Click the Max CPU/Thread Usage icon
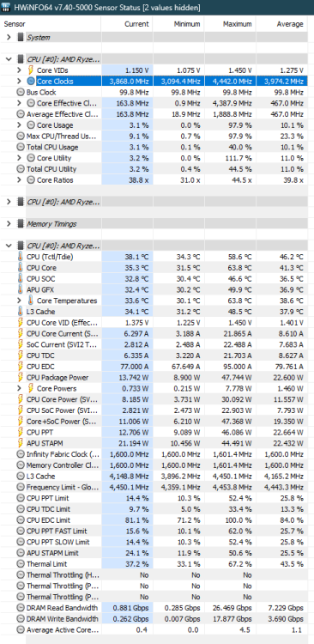 [21, 136]
